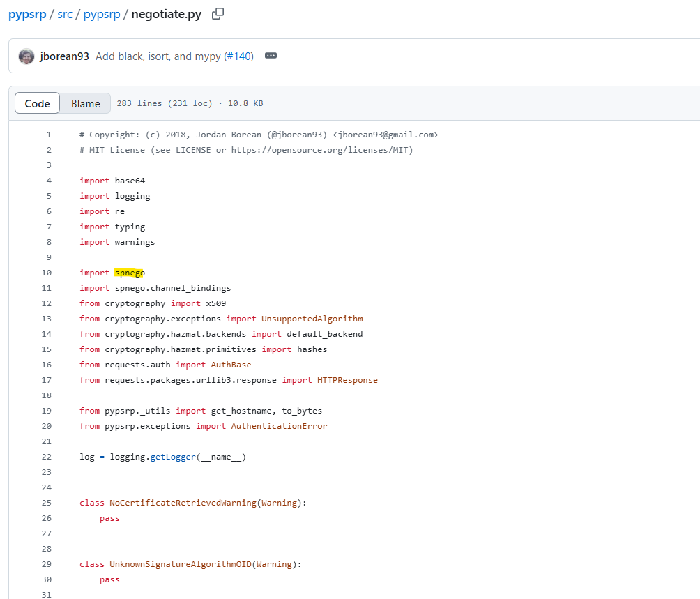This screenshot has height=599, width=700.
Task: Switch to the Blame view tab
Action: 85,103
